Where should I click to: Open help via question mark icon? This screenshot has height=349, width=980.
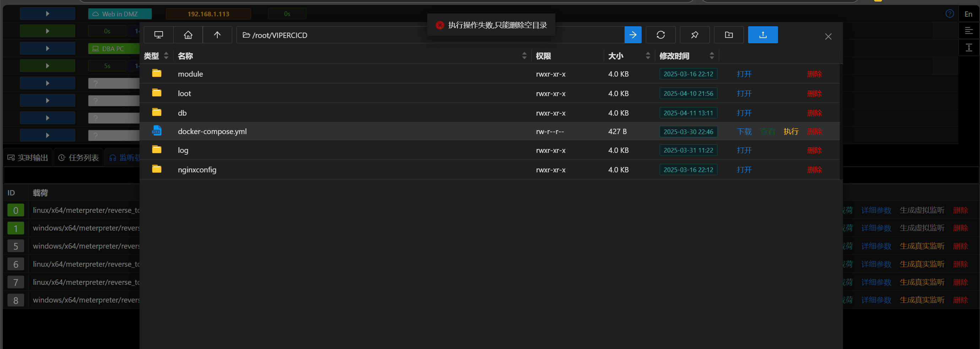coord(949,14)
